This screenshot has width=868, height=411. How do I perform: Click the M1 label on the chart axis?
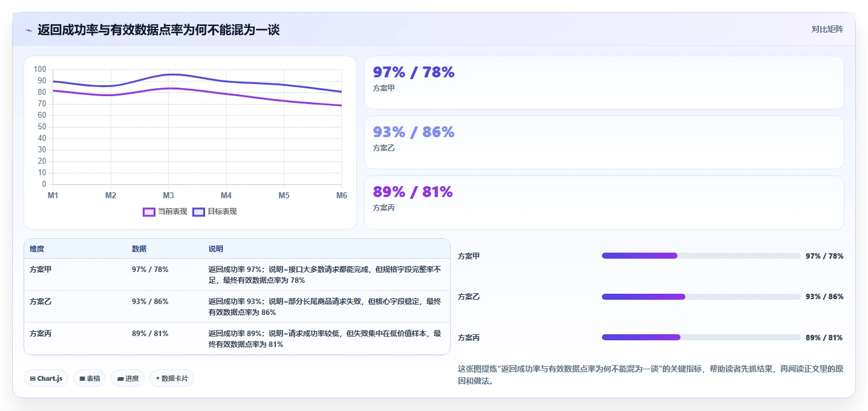pos(53,196)
